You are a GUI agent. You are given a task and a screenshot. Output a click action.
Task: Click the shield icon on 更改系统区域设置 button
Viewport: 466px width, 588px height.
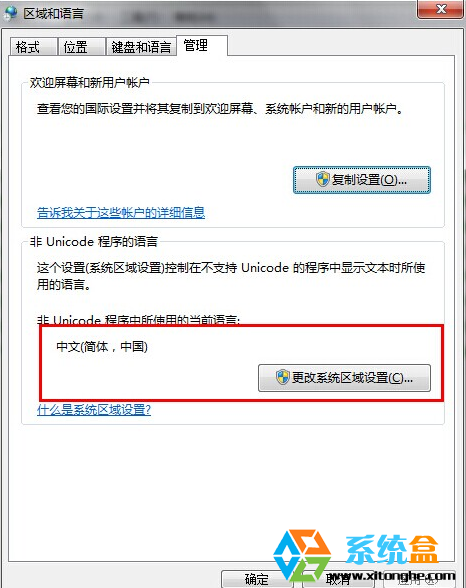pyautogui.click(x=283, y=377)
